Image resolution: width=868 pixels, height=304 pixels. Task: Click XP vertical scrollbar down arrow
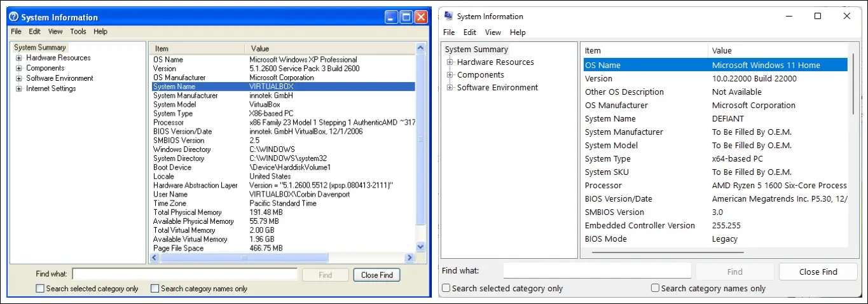point(420,247)
